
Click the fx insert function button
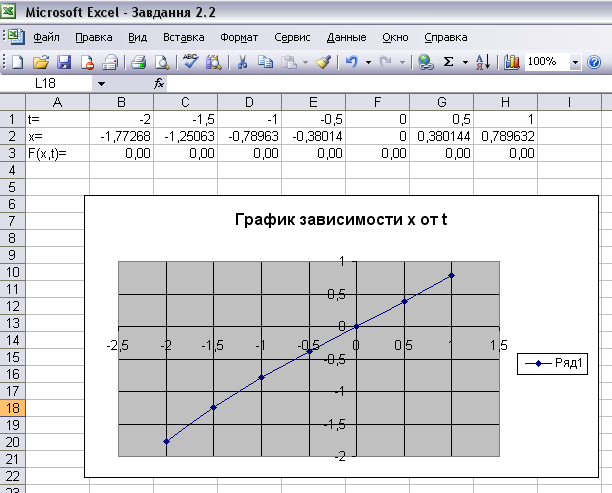pyautogui.click(x=158, y=84)
